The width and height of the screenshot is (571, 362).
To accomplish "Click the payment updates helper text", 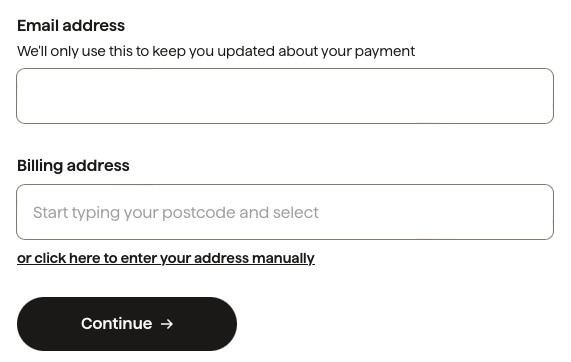I will (216, 51).
